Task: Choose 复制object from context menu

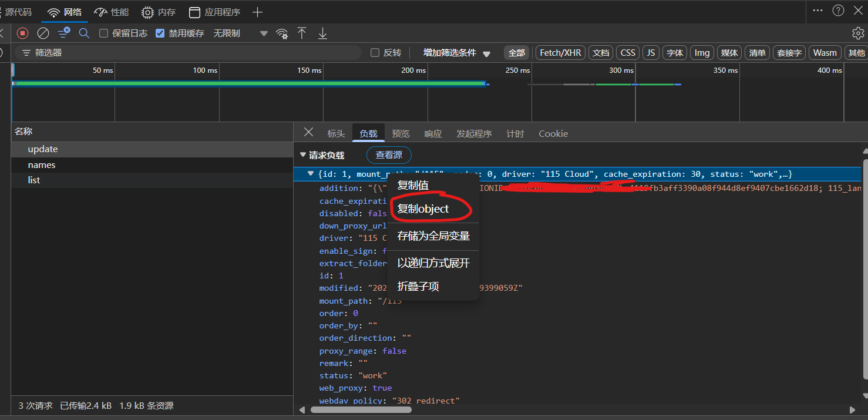Action: (x=433, y=209)
